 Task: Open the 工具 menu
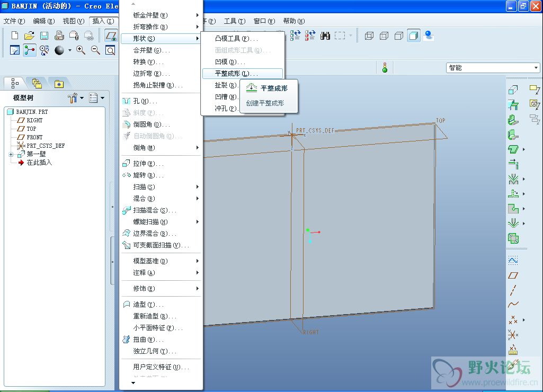pos(235,21)
